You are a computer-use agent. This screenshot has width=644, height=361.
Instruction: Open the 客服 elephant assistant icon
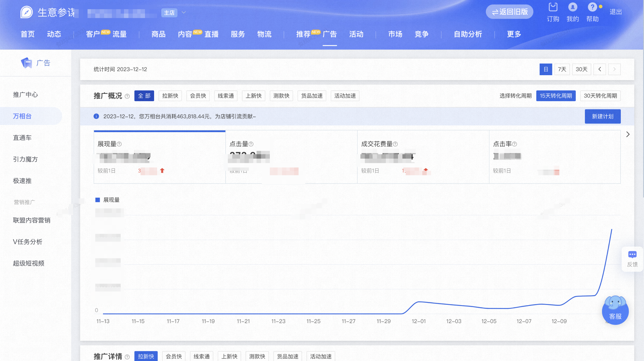click(x=615, y=310)
